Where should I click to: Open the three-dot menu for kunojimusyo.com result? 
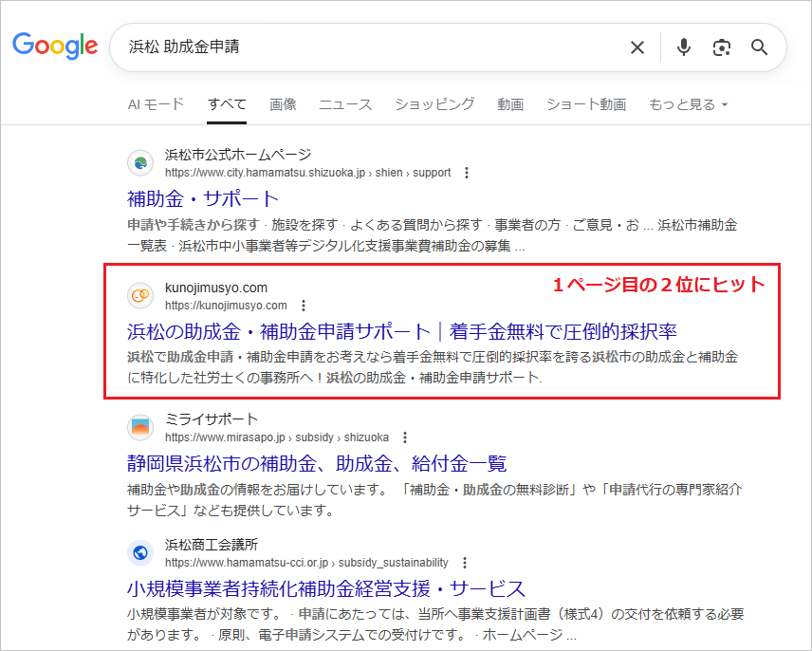tap(303, 307)
